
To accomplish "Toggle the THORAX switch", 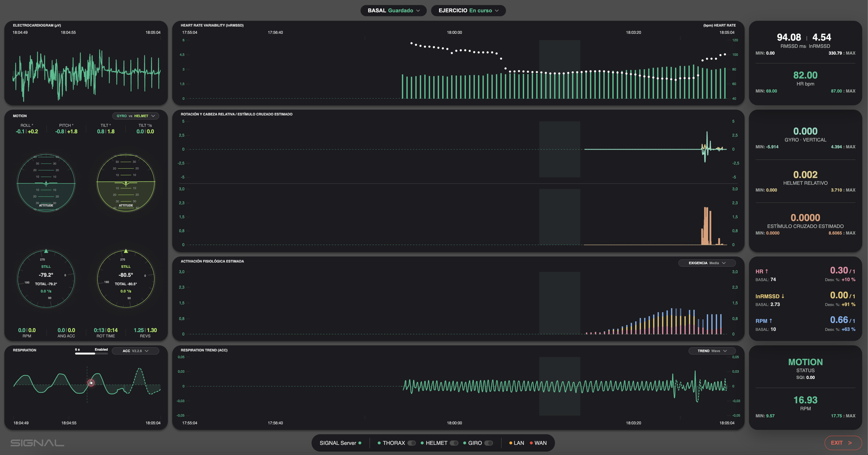I will pos(412,443).
